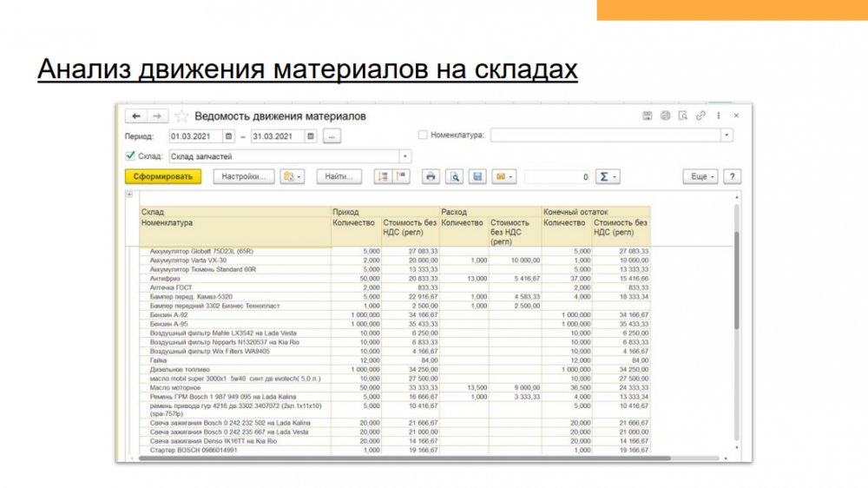Open print preview with magnifier icon
The height and width of the screenshot is (488, 868).
click(453, 176)
